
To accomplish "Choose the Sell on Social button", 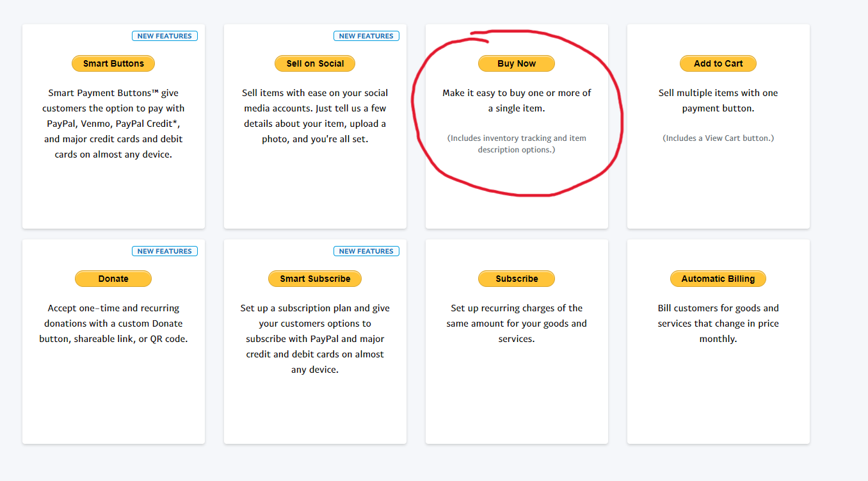I will 315,63.
